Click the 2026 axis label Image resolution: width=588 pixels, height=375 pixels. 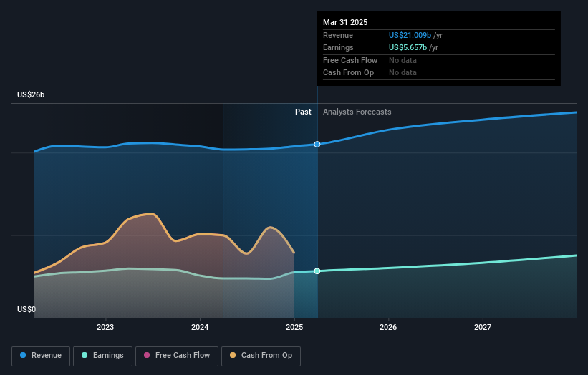point(388,328)
